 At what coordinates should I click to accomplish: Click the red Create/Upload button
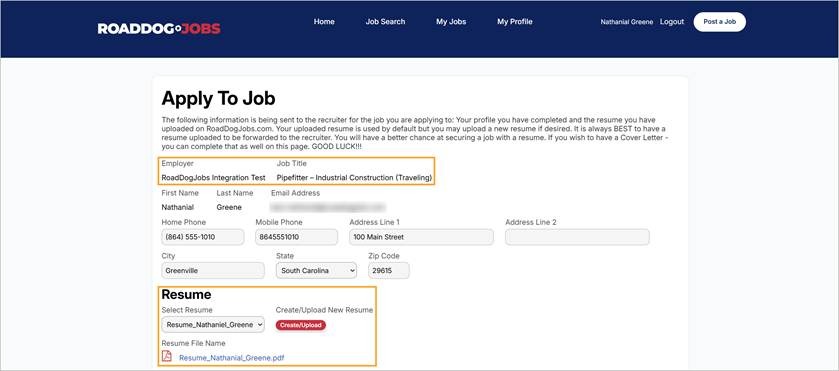click(301, 325)
